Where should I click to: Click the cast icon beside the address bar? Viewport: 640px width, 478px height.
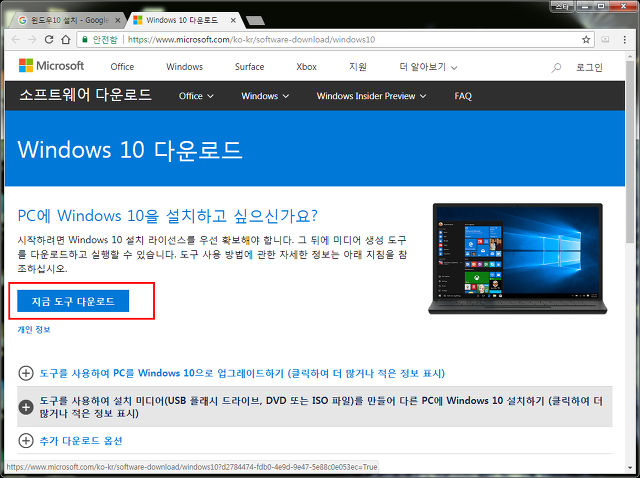tap(605, 40)
